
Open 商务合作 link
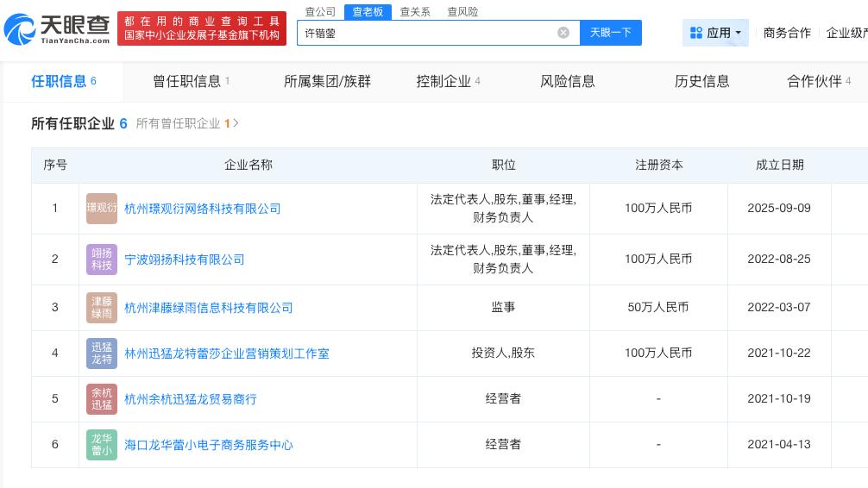point(787,33)
